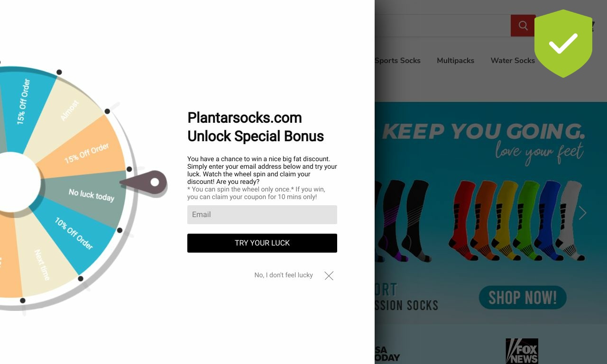
Task: Click the "No luck today" wheel segment
Action: click(91, 194)
